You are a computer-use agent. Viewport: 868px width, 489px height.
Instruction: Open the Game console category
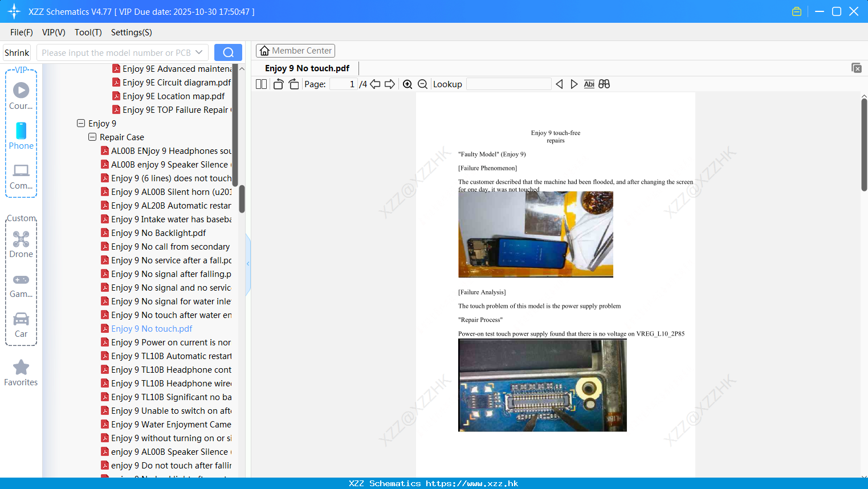[21, 285]
